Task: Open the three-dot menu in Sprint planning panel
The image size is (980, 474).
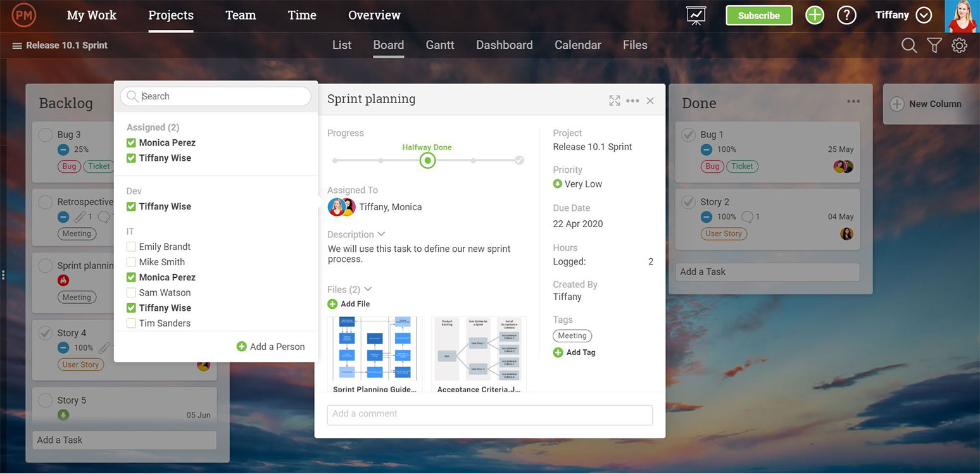Action: coord(632,101)
